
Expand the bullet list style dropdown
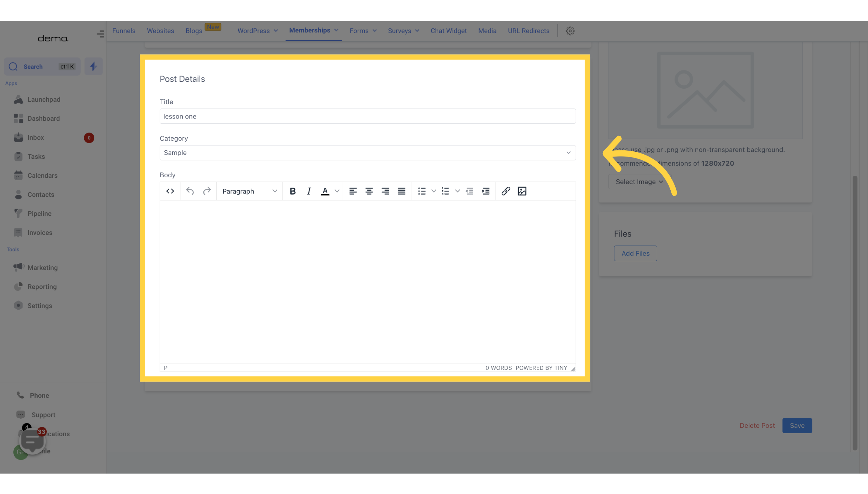point(433,191)
